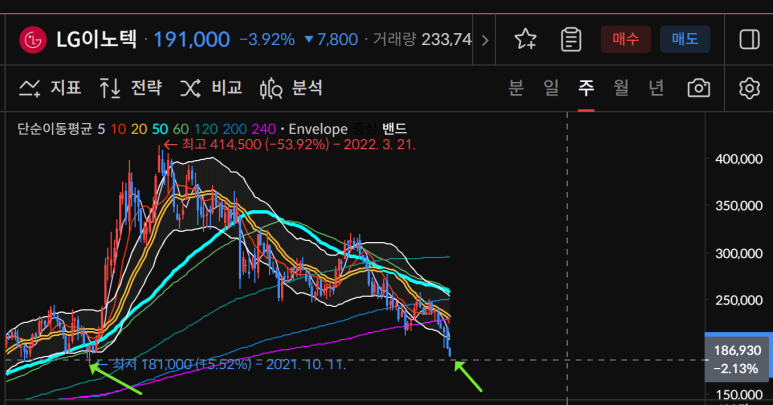Screen dimensions: 773x405
Task: Open the 비교 compare tool
Action: coord(211,88)
